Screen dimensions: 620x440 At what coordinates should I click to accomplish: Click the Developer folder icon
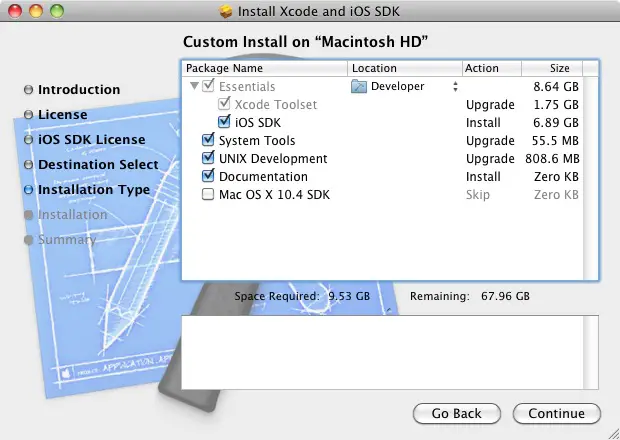(x=359, y=87)
